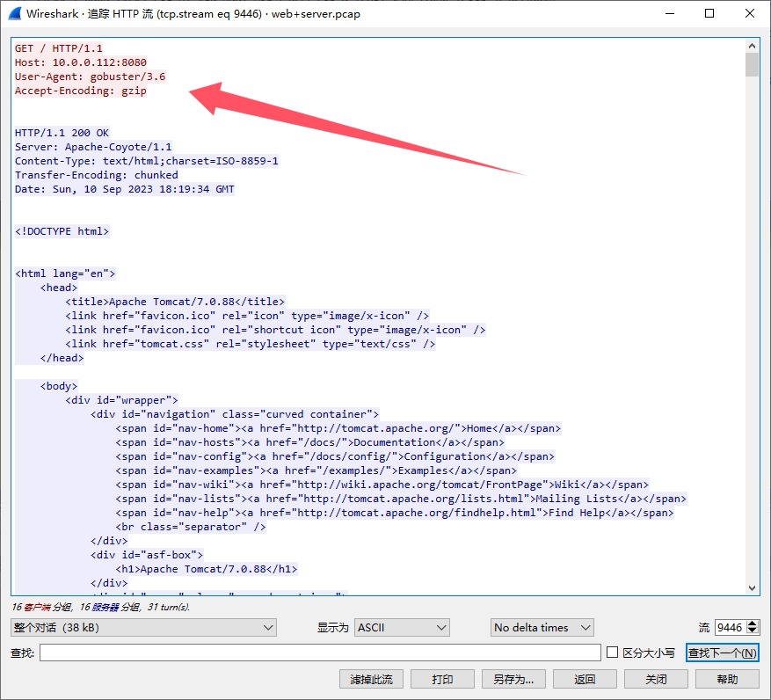Close the window using the title bar X

click(x=748, y=14)
